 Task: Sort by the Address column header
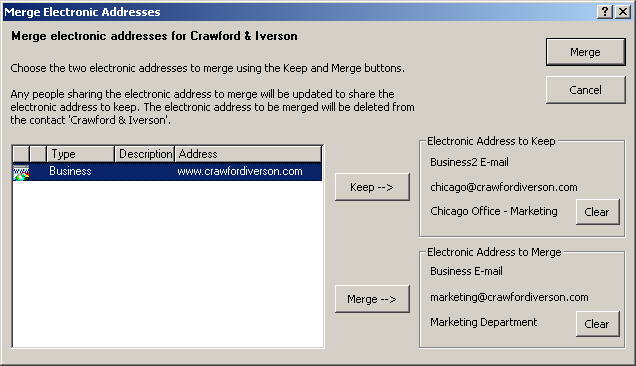point(248,154)
